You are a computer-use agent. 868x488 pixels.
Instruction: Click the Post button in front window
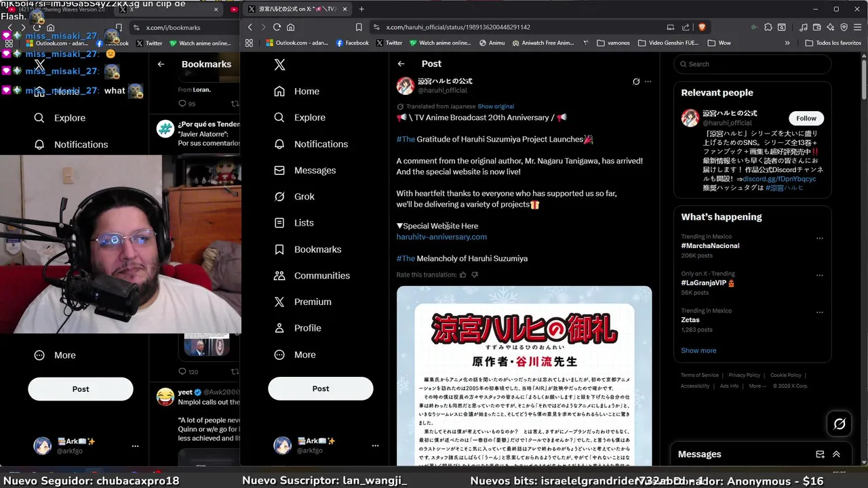point(321,388)
